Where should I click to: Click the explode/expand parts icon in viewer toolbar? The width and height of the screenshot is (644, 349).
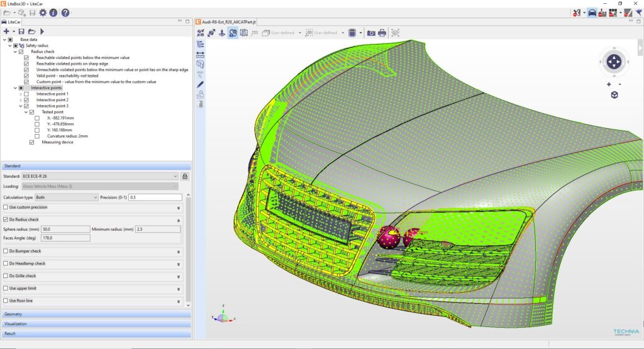[211, 33]
